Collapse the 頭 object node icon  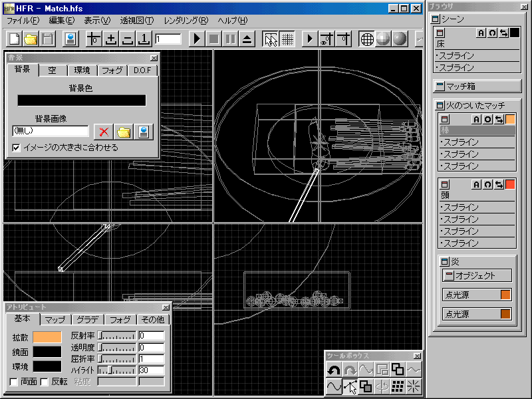[444, 185]
